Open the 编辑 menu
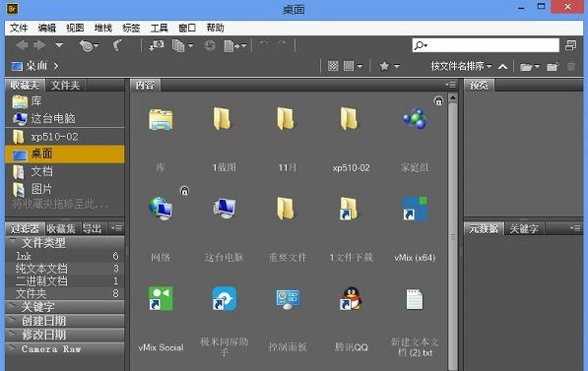This screenshot has height=371, width=588. point(47,28)
